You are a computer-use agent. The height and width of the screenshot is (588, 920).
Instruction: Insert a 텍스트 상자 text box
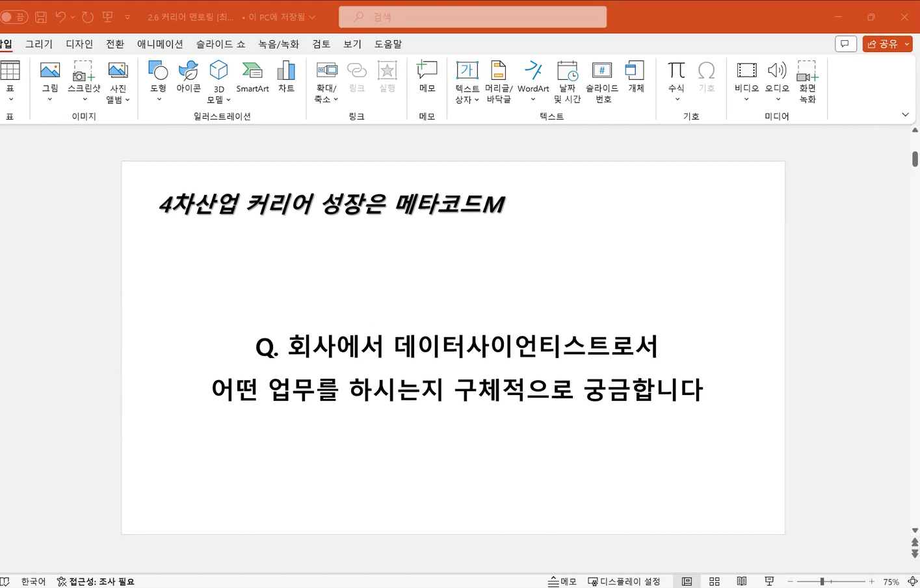[467, 81]
